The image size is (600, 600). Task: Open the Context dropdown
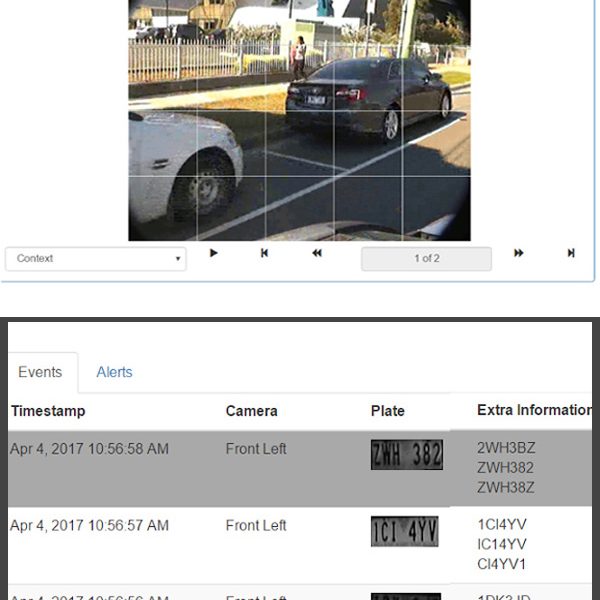(96, 259)
